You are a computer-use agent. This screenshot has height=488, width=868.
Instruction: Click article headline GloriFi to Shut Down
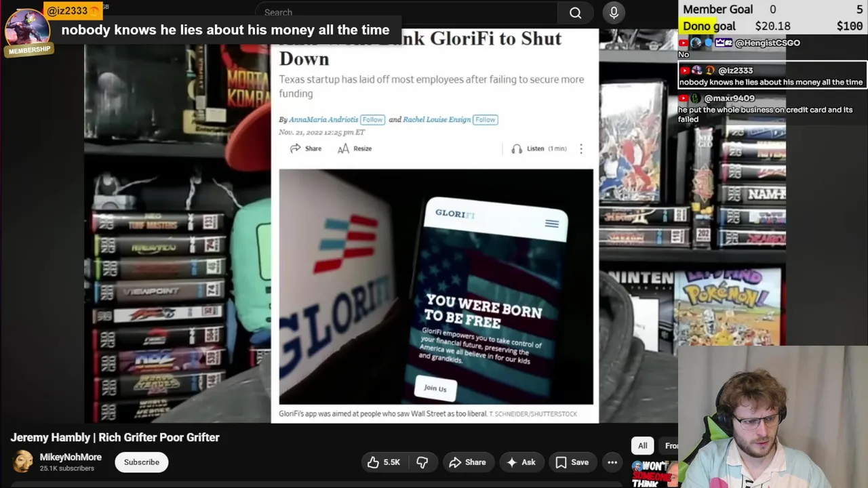coord(420,48)
